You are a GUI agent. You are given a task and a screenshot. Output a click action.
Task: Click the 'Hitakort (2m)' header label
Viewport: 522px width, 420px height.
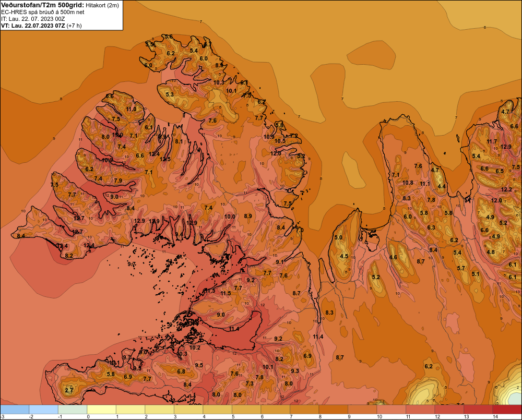point(102,5)
